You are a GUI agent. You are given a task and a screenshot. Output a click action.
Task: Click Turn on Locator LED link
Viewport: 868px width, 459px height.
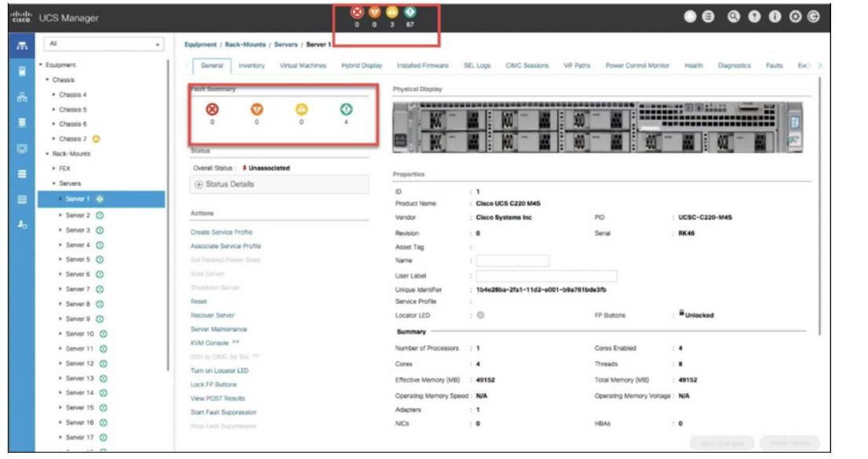click(x=219, y=370)
